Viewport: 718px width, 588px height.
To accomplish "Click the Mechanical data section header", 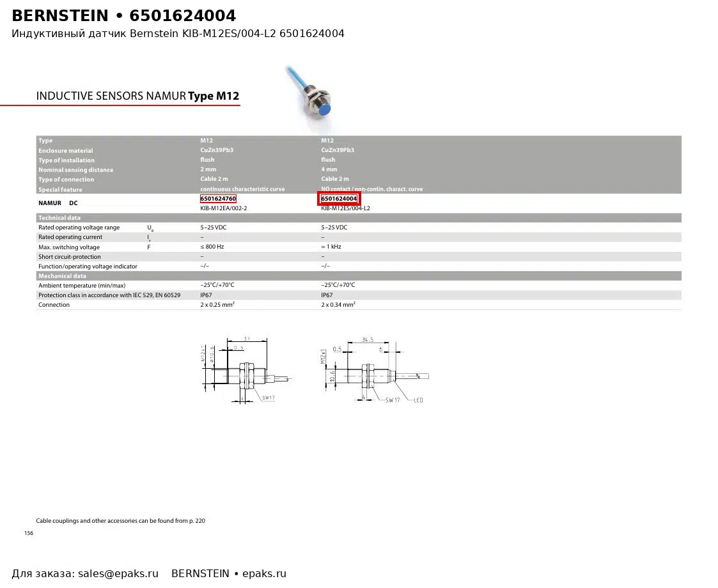I will point(62,276).
